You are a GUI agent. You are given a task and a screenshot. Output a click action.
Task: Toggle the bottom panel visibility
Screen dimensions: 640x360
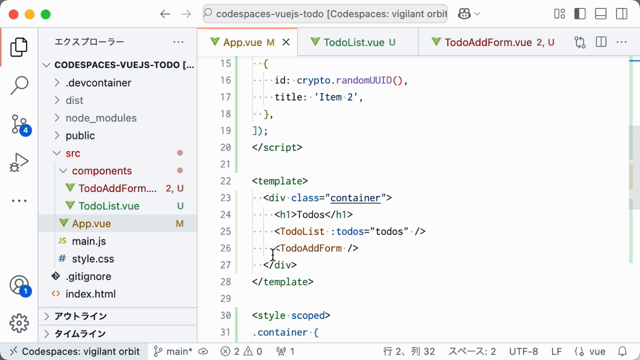[x=601, y=14]
